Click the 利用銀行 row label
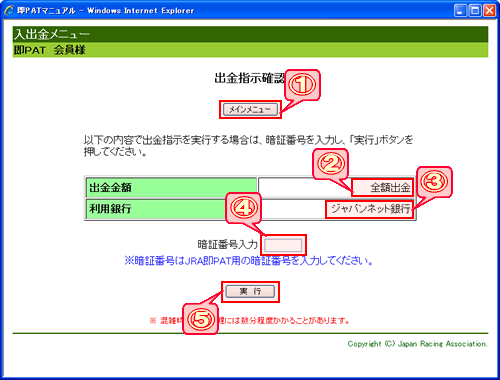 110,209
